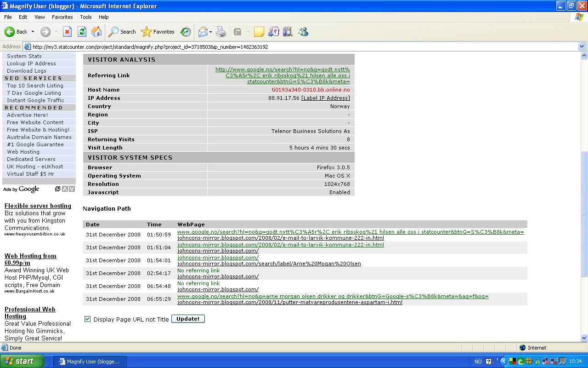Image resolution: width=588 pixels, height=368 pixels.
Task: Open the 7 Day Google Listing link
Action: [34, 93]
